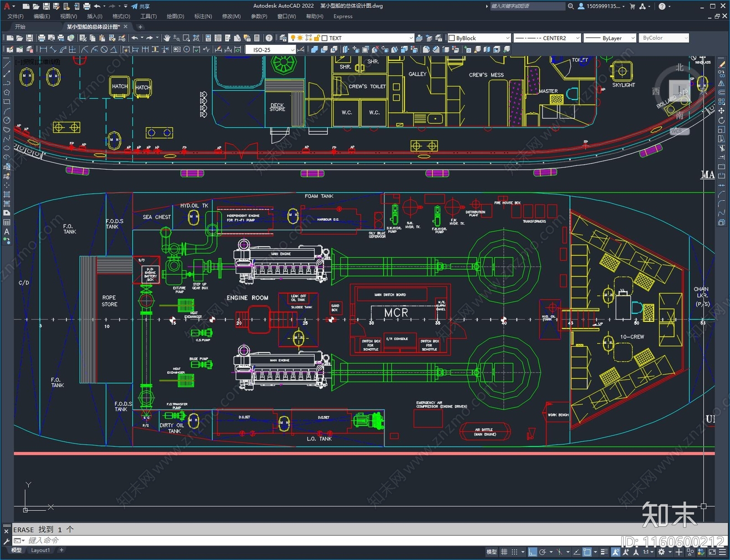The image size is (730, 560).
Task: Activate the Pan hand tool
Action: tap(167, 38)
